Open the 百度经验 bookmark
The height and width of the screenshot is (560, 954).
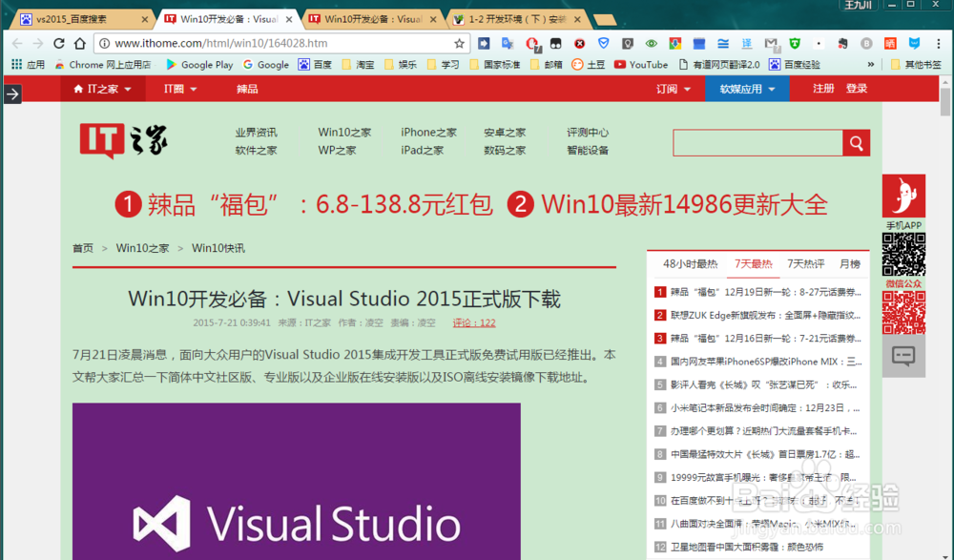click(794, 65)
